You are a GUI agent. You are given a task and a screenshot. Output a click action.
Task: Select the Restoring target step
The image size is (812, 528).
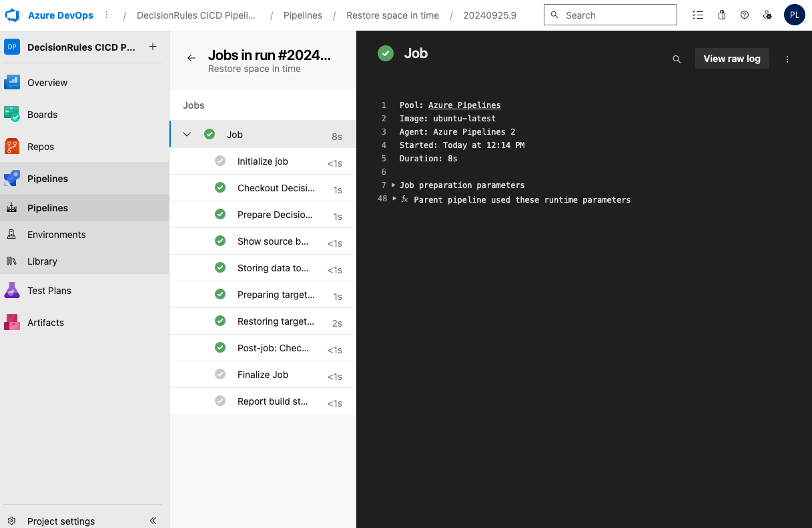(x=275, y=321)
